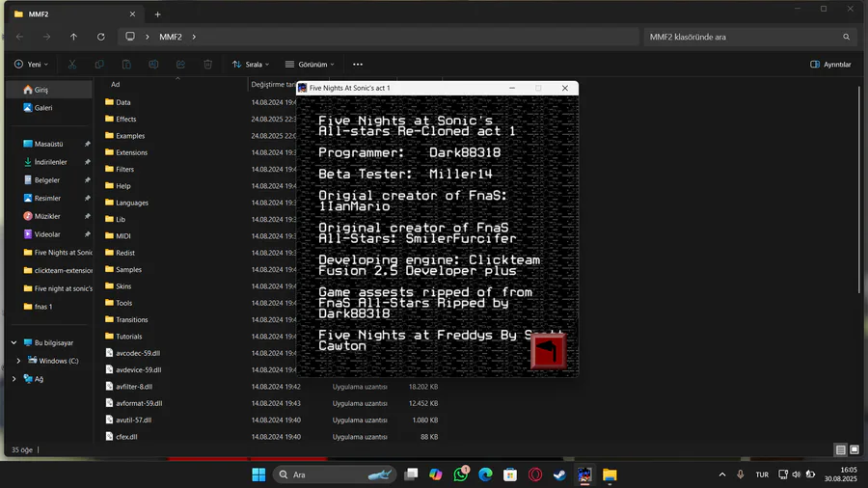Click the PC monitor icon in address bar
The height and width of the screenshot is (488, 868).
pos(130,37)
